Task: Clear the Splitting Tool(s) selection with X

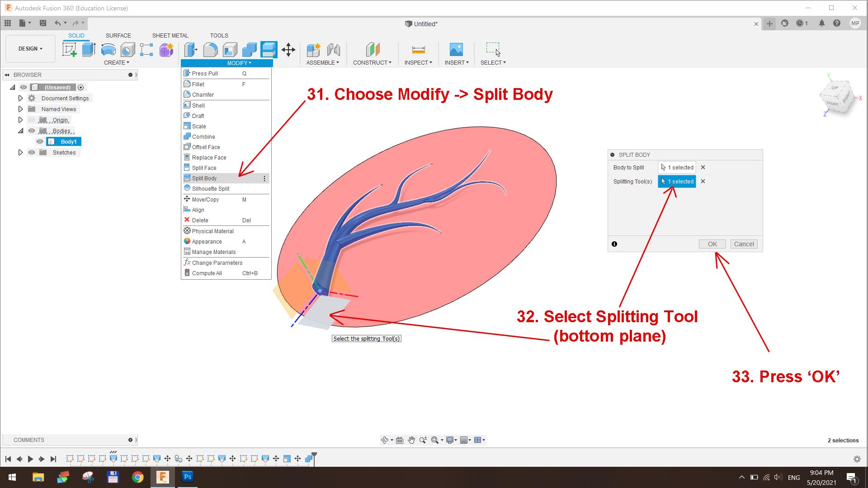Action: tap(703, 181)
